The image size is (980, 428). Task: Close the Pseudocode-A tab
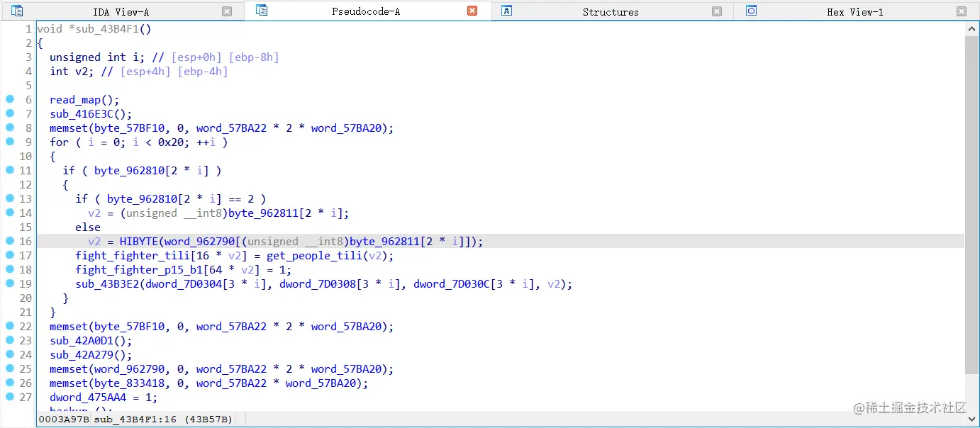[x=472, y=11]
